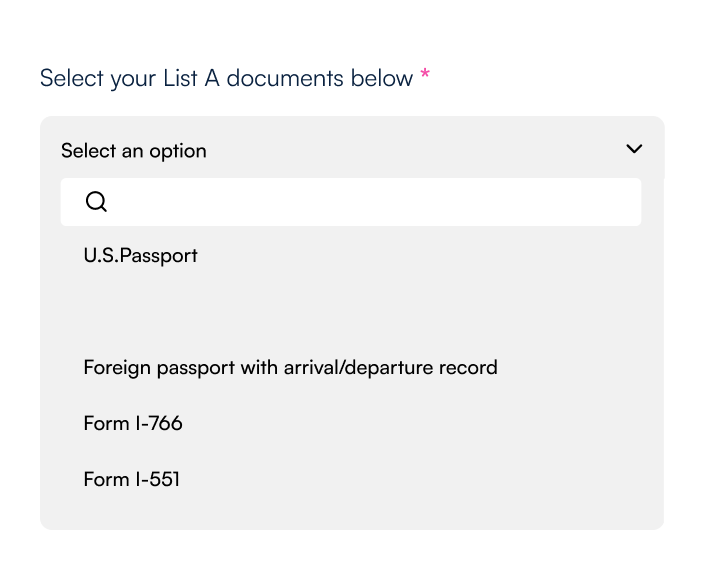Image resolution: width=705 pixels, height=580 pixels.
Task: Click the pink required asterisk
Action: click(425, 76)
